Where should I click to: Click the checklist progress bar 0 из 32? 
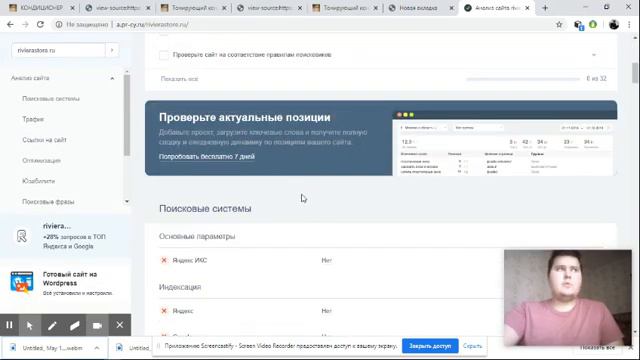click(x=523, y=79)
